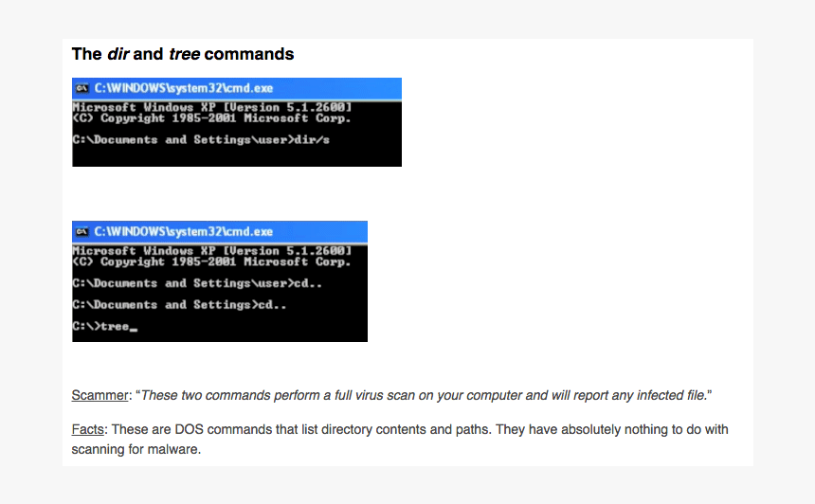Click the cmd icon in first window title bar
This screenshot has height=504, width=815.
(81, 88)
